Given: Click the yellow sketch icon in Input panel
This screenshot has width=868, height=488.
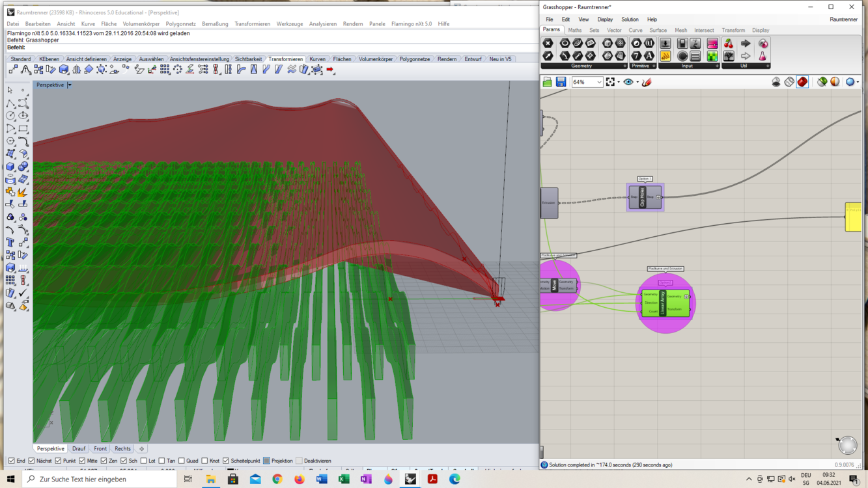Looking at the screenshot, I should [x=665, y=56].
